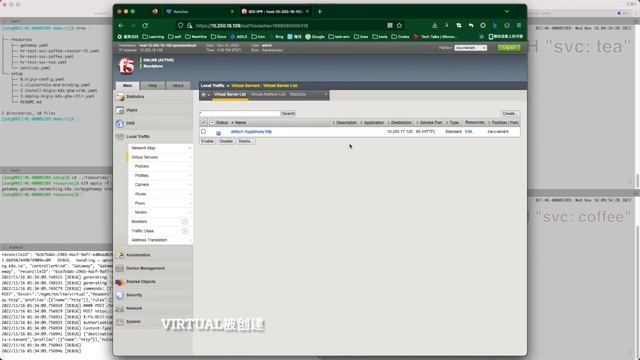Open the iApps section icon
Image resolution: width=640 pixels, height=360 pixels.
tap(120, 110)
